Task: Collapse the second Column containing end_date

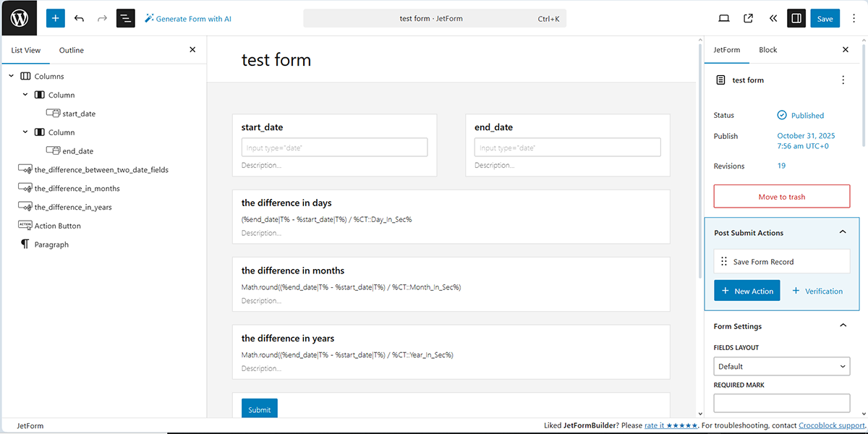Action: click(25, 132)
